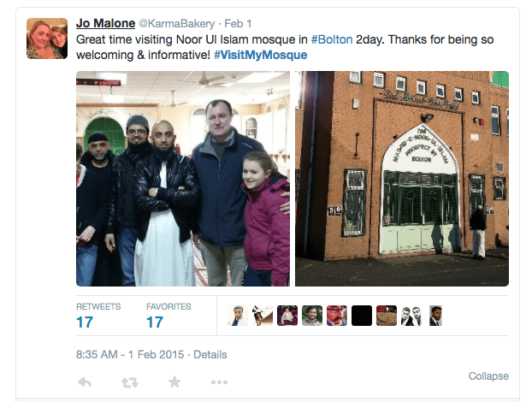Open the #VisitMyMosque hashtag

(x=261, y=55)
